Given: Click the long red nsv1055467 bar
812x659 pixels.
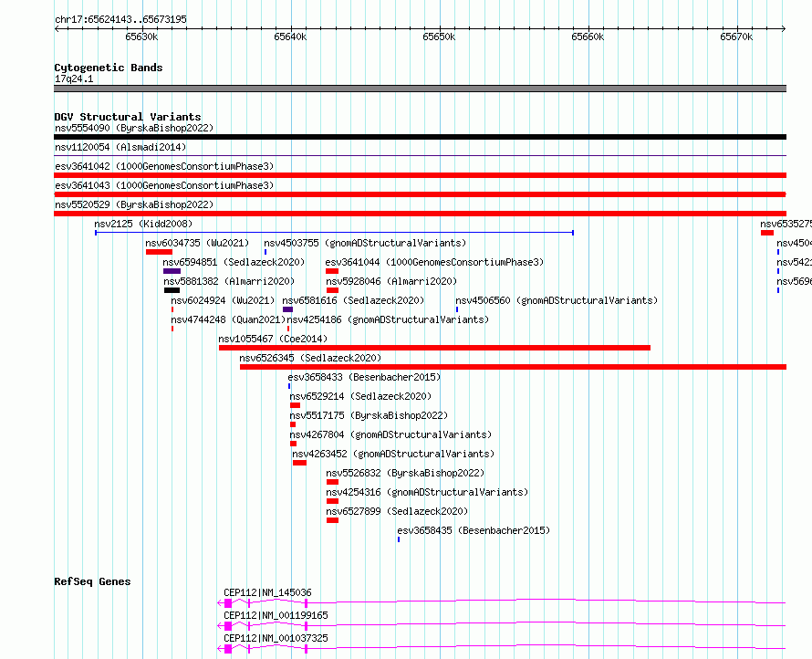Looking at the screenshot, I should (x=434, y=348).
